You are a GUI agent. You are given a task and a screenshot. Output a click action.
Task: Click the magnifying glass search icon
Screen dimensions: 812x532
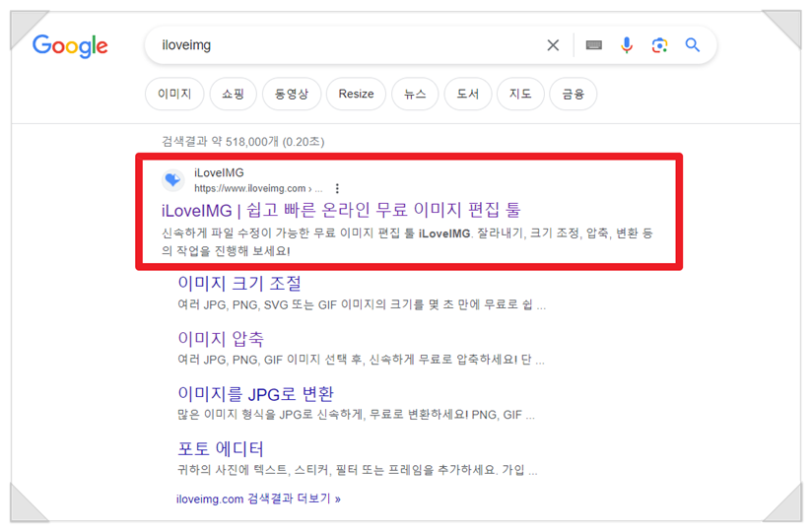693,45
